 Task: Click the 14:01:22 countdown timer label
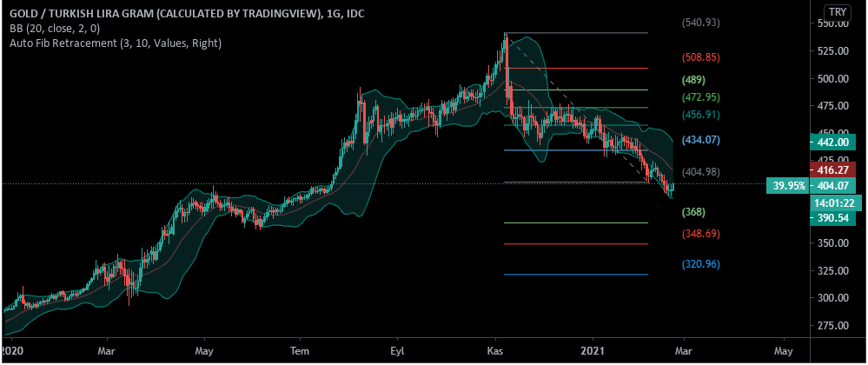[837, 203]
